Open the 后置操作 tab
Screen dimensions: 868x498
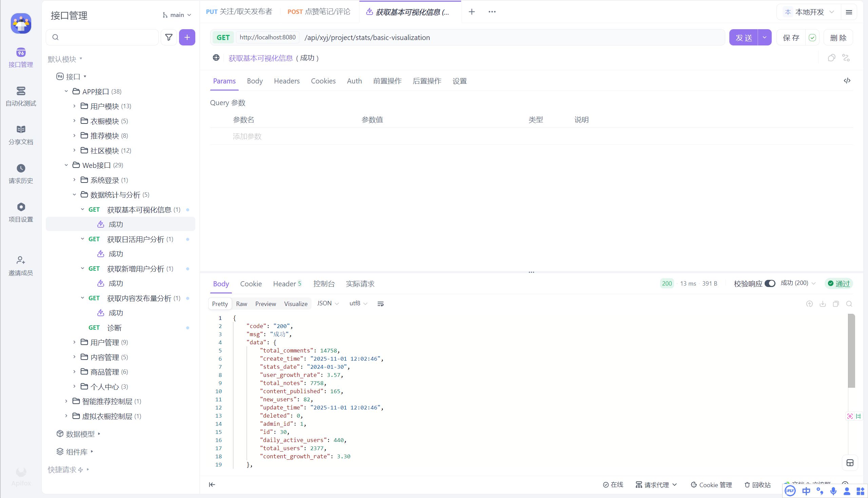pyautogui.click(x=427, y=81)
